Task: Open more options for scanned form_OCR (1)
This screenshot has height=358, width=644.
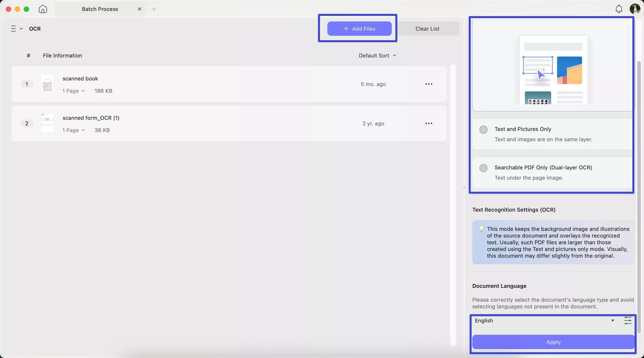Action: coord(428,123)
